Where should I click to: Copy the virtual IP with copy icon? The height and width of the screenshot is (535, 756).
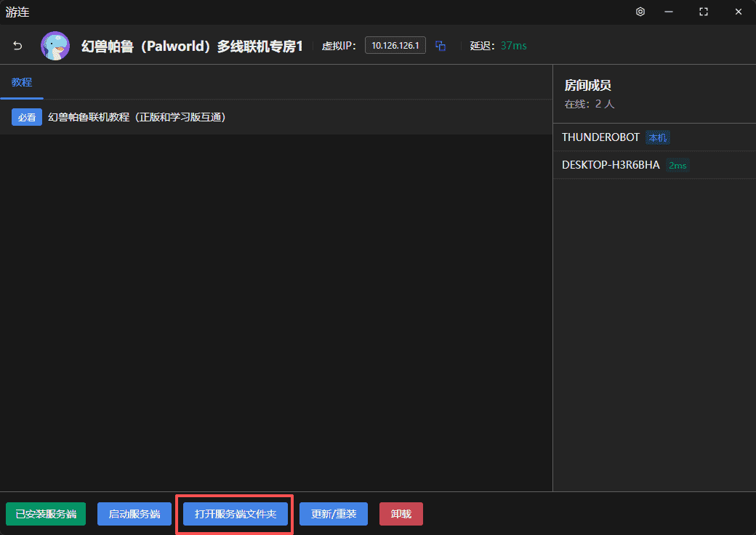441,46
